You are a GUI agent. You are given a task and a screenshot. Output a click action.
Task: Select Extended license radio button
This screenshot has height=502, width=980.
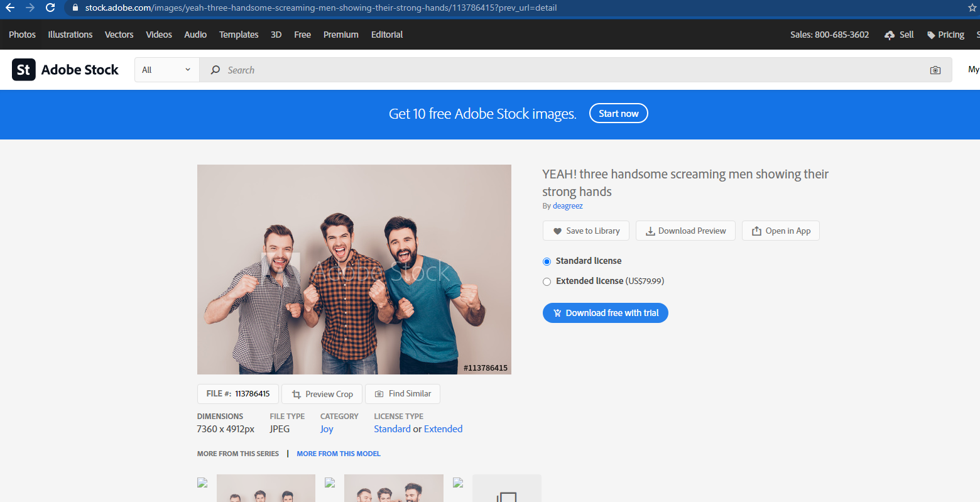tap(547, 281)
